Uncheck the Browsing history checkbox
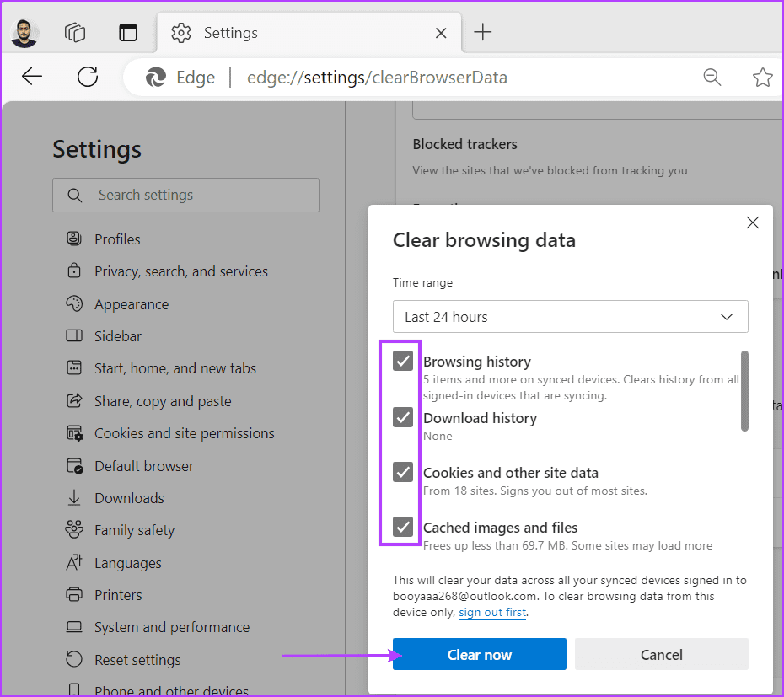Image resolution: width=784 pixels, height=697 pixels. tap(403, 361)
